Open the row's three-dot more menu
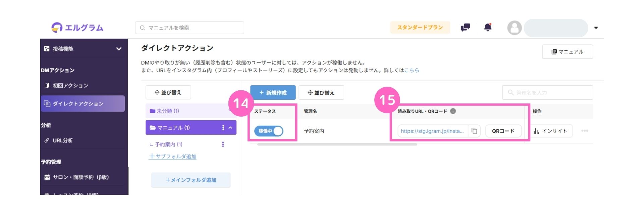Image resolution: width=644 pixels, height=215 pixels. click(x=585, y=131)
